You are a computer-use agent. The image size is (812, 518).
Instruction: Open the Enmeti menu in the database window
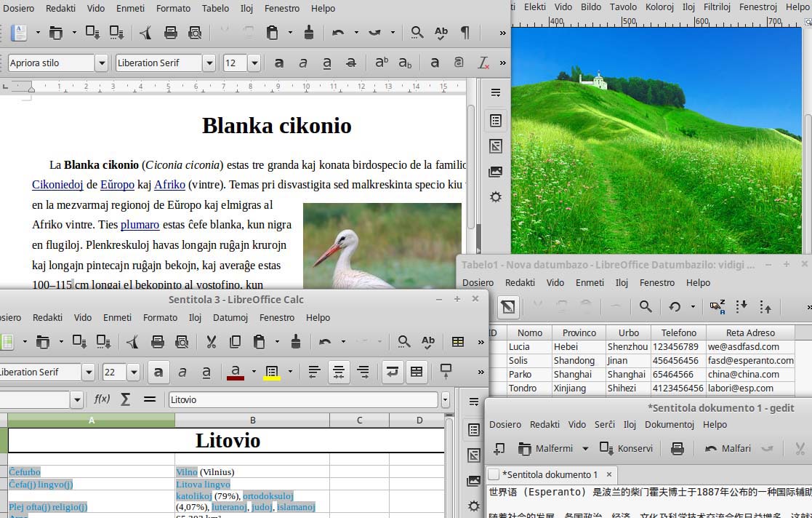(590, 282)
